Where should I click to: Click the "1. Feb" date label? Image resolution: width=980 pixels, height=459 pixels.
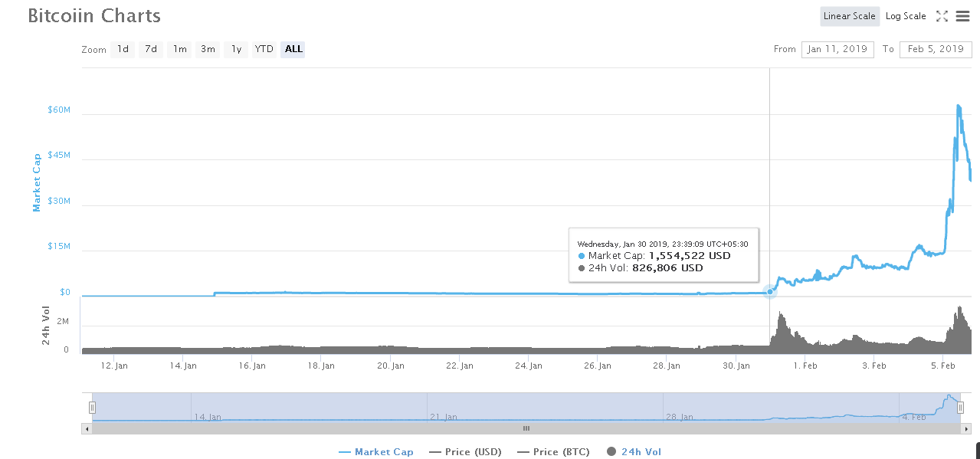click(x=805, y=366)
